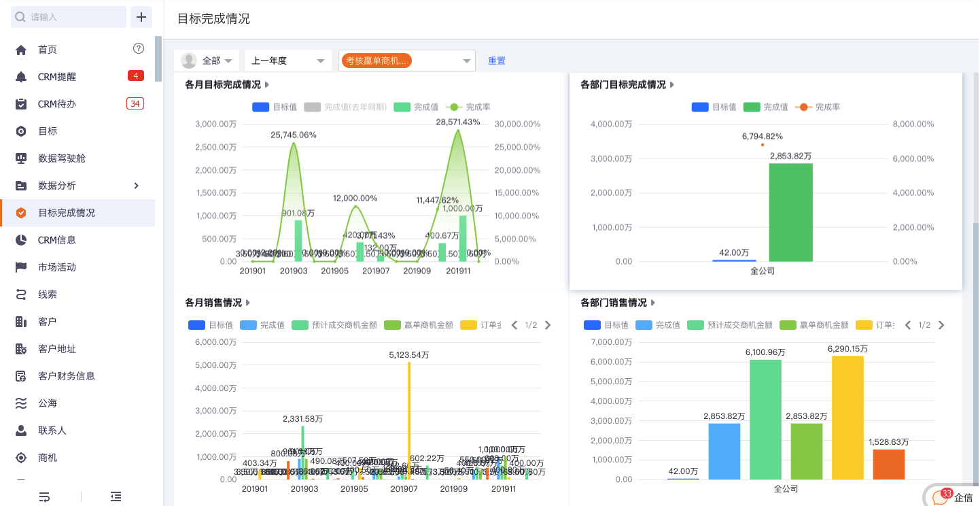This screenshot has height=506, width=980.
Task: Go to the previous legend page in 各部门销售情况
Action: click(x=908, y=325)
